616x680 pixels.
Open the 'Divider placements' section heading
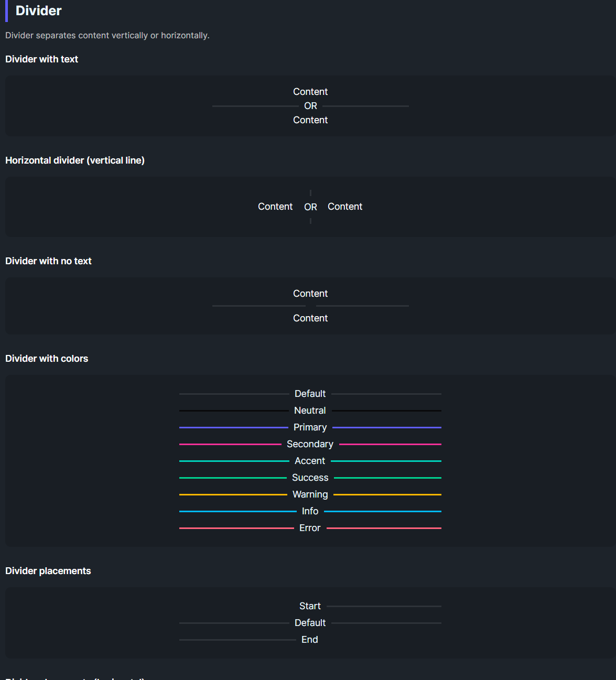[48, 571]
